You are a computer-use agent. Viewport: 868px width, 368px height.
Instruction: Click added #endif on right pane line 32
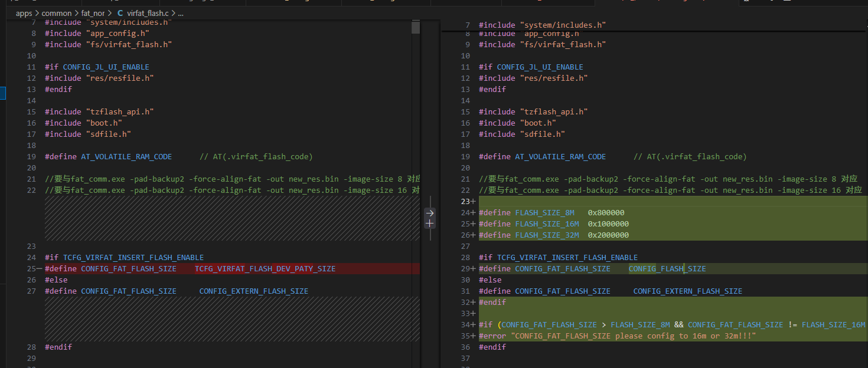492,302
